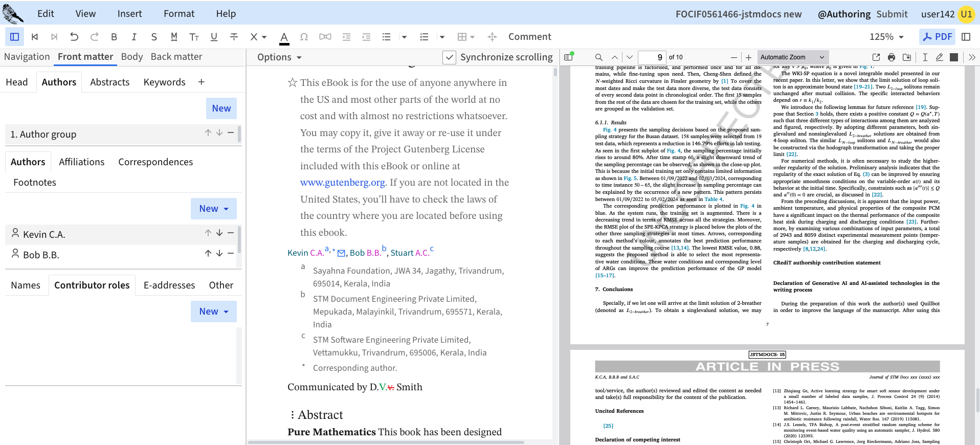Toggle the PDF viewer sidebar icon
The height and width of the screenshot is (445, 980).
tap(568, 57)
